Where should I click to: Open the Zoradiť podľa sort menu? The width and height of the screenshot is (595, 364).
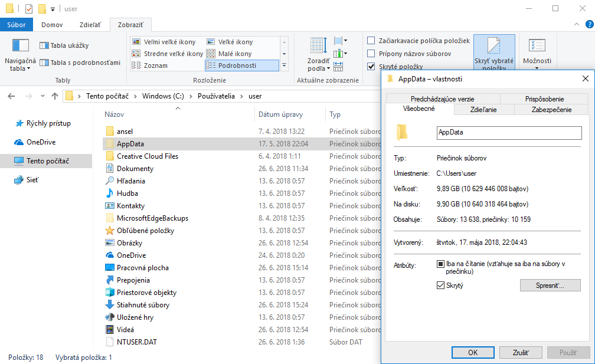point(319,54)
